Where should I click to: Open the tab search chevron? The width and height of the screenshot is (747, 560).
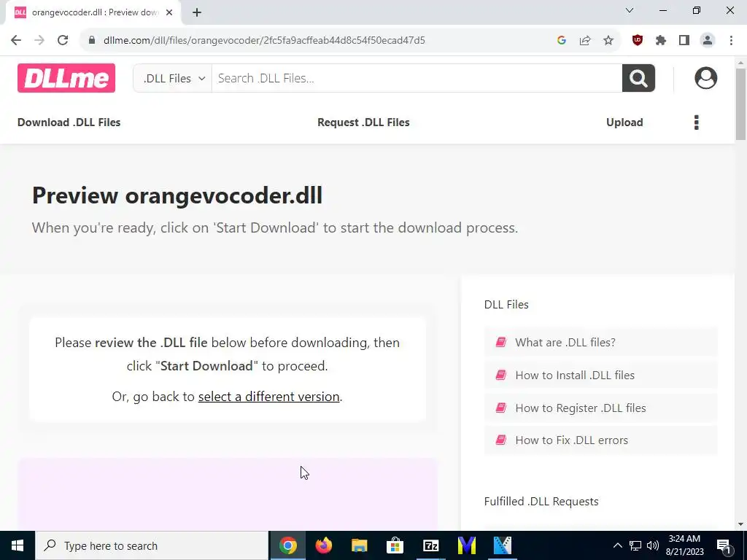tap(630, 10)
